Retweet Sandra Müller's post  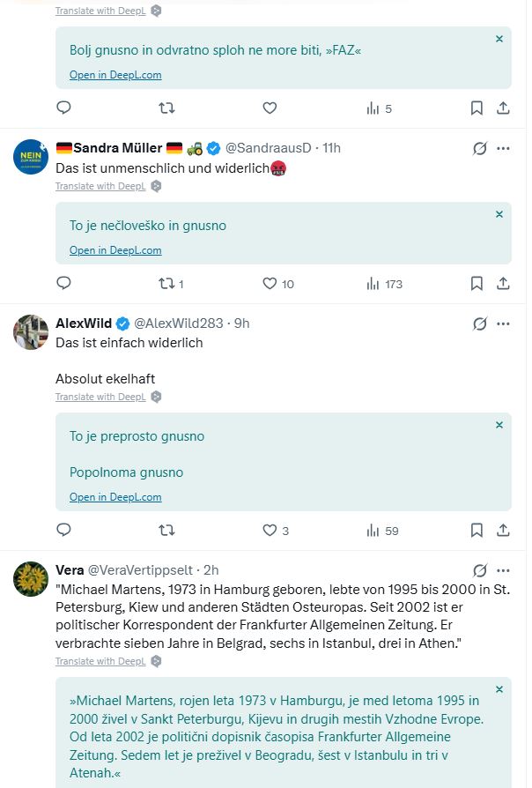point(171,284)
